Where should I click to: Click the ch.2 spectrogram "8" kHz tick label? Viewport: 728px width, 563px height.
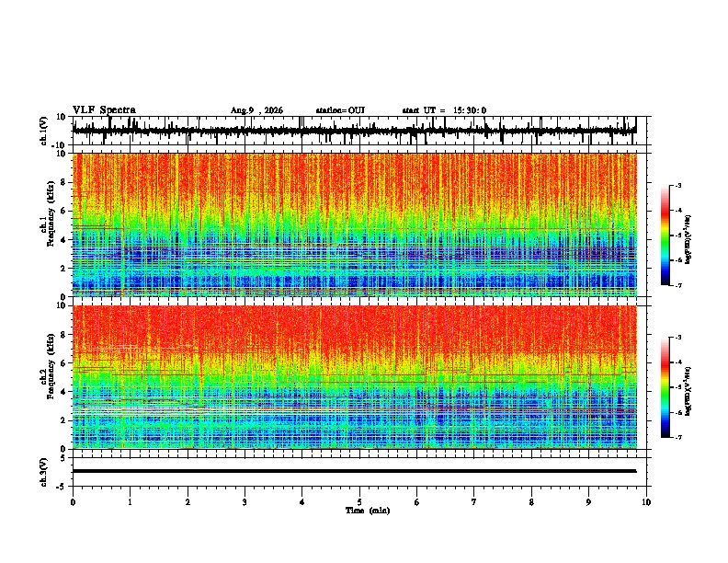63,335
